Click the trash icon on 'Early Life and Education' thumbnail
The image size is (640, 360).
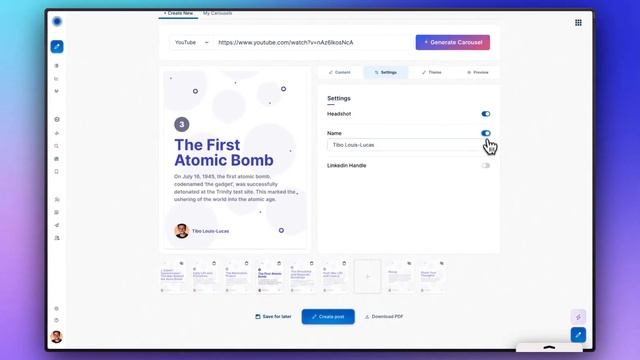(x=214, y=264)
